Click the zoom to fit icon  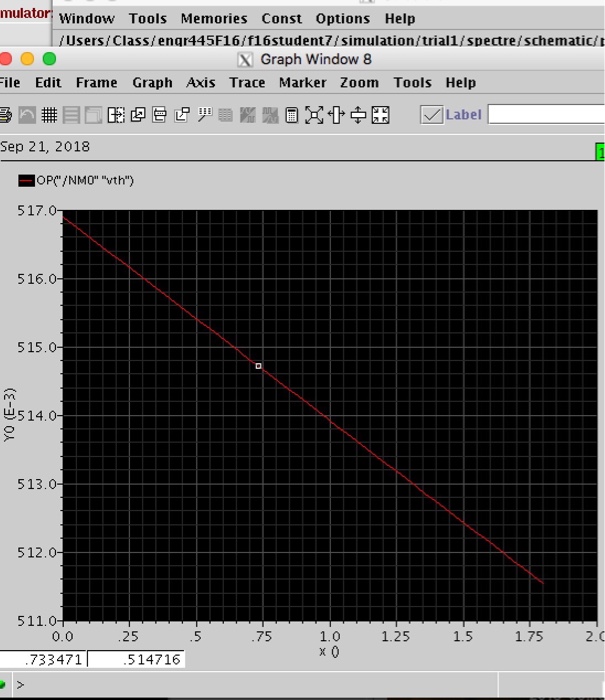coord(314,115)
